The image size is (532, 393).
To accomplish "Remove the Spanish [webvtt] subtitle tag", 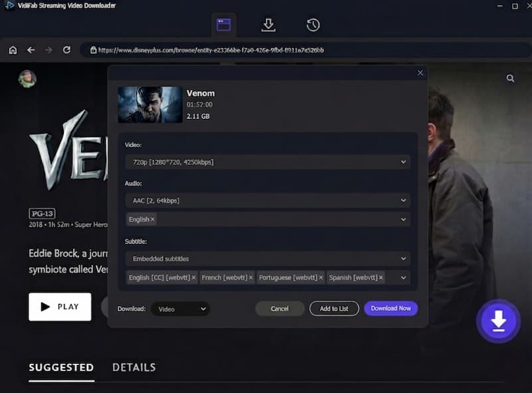I will point(381,277).
